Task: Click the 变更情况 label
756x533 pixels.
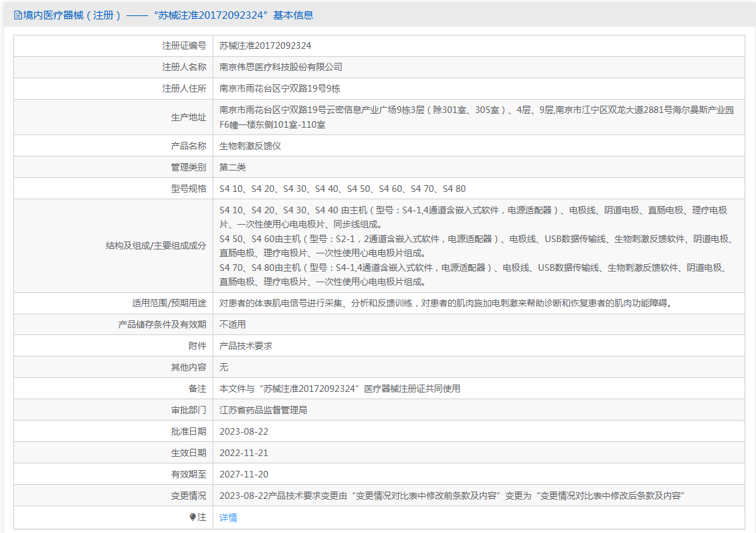Action: 189,496
